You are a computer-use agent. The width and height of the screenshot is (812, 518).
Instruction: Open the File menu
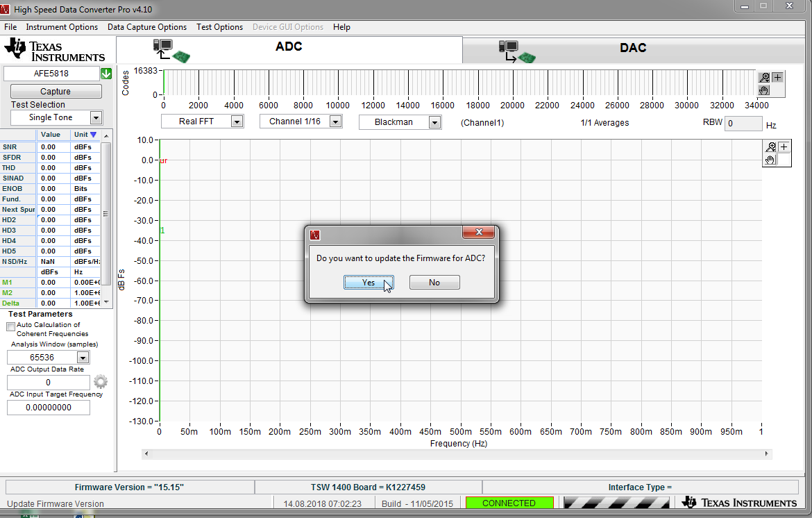[10, 27]
